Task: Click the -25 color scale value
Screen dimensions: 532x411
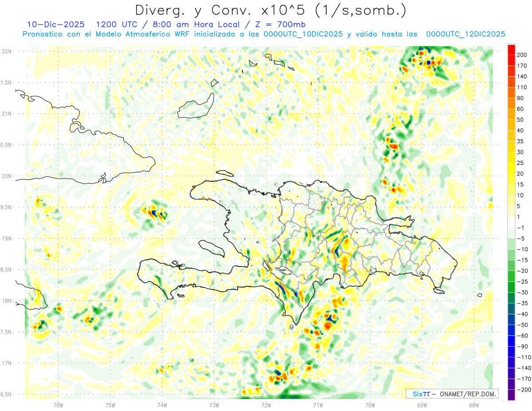Action: click(524, 282)
